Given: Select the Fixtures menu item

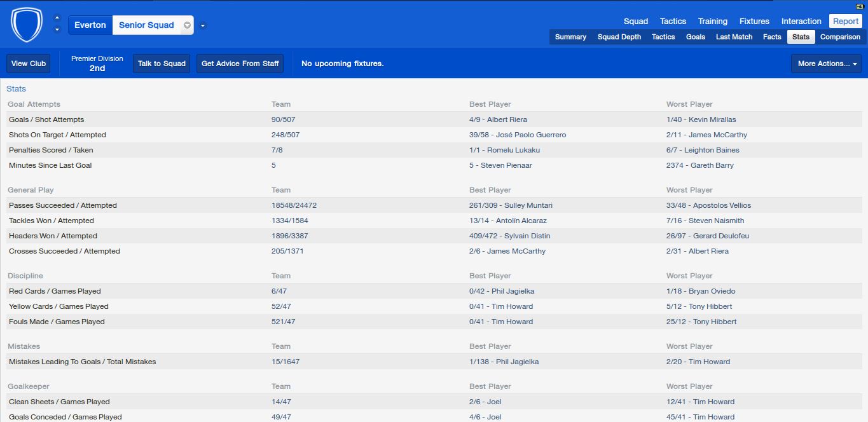Looking at the screenshot, I should point(754,21).
